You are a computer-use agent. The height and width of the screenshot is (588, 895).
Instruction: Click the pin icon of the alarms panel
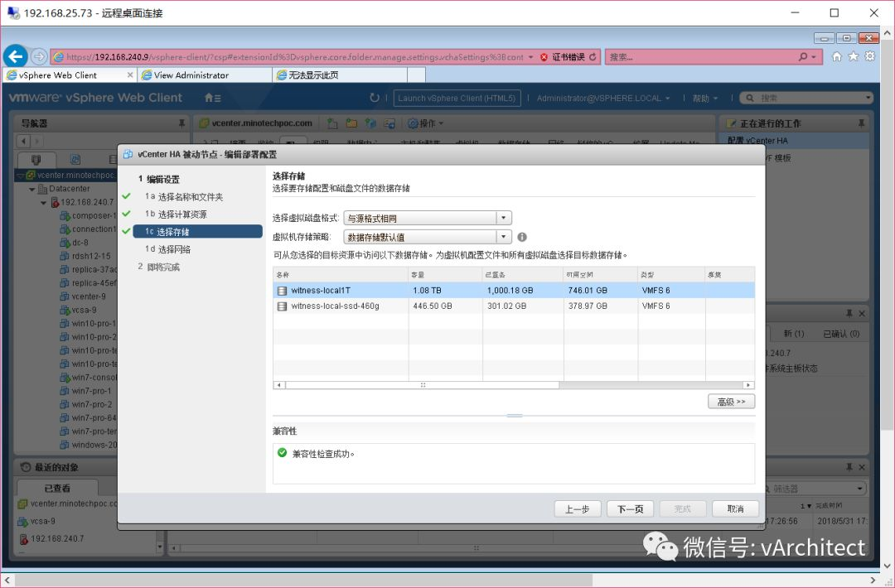[849, 314]
